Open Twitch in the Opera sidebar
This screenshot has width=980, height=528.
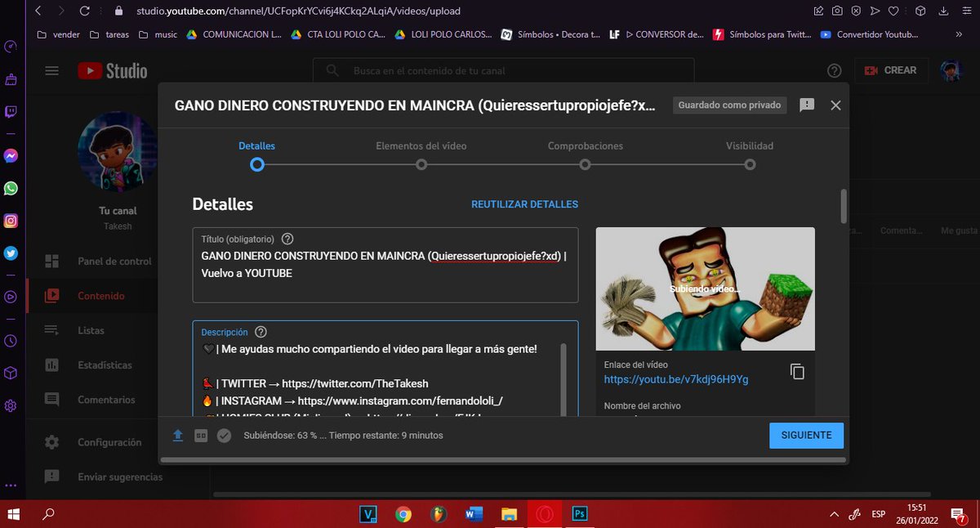(11, 112)
